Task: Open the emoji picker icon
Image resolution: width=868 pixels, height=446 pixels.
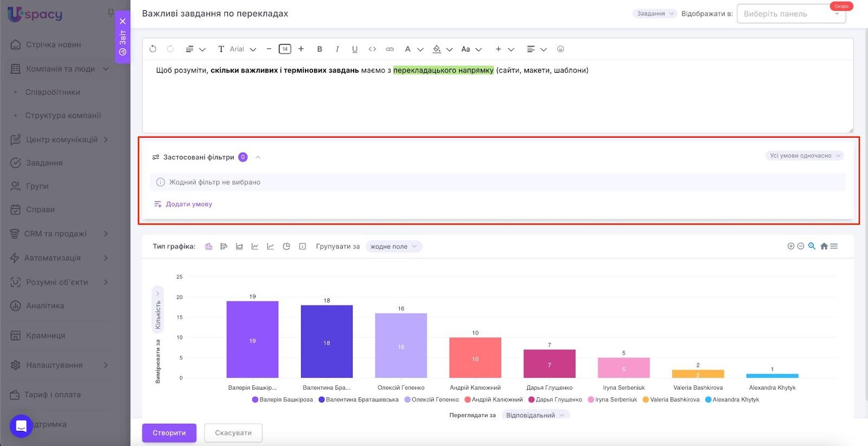Action: pyautogui.click(x=560, y=49)
